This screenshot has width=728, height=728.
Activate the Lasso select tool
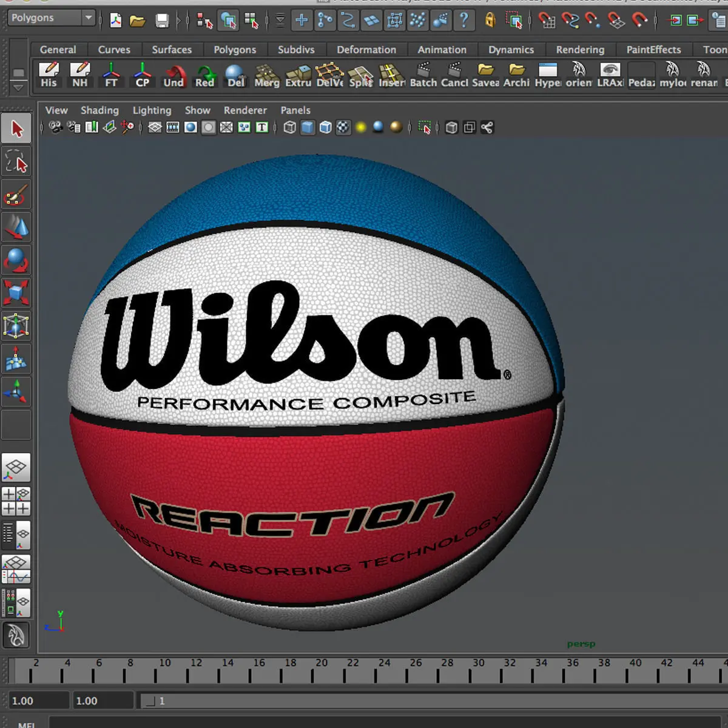click(16, 162)
